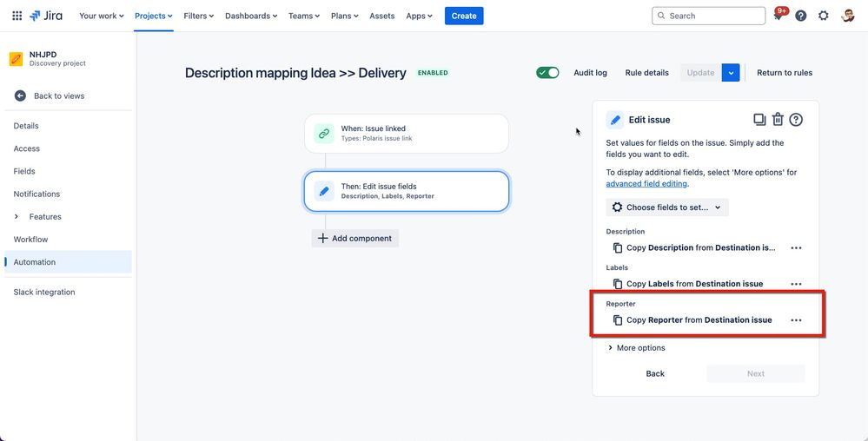Click the copy icon next to Copy Reporter
Viewport: 868px width, 441px height.
(x=618, y=319)
